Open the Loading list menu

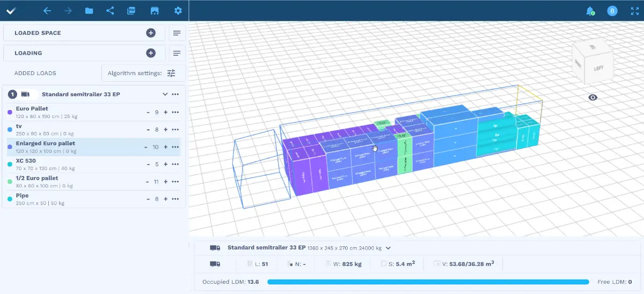click(177, 53)
